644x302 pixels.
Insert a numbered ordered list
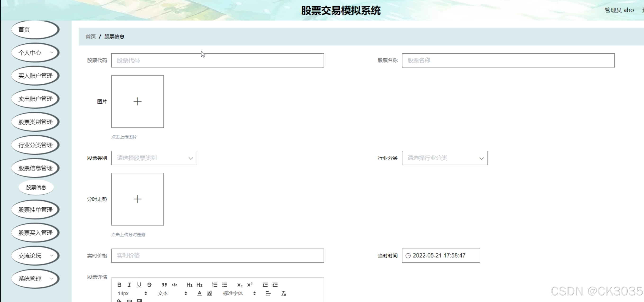[215, 285]
